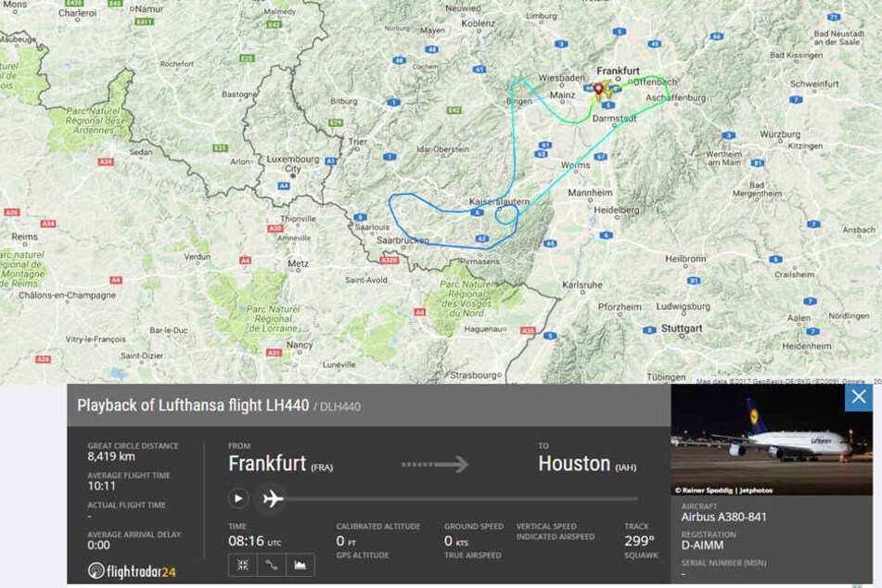
Task: Click the Rainer Spoddig Jetphotos credit
Action: tap(722, 490)
